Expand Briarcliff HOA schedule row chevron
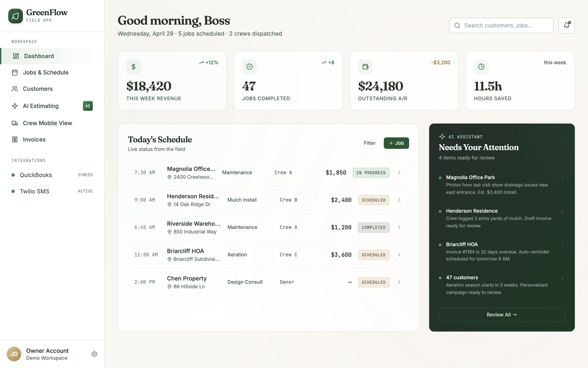The height and width of the screenshot is (368, 588). pyautogui.click(x=399, y=255)
